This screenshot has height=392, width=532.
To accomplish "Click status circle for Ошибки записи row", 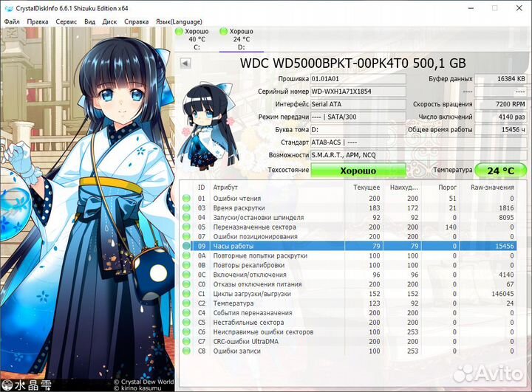I will coord(186,351).
